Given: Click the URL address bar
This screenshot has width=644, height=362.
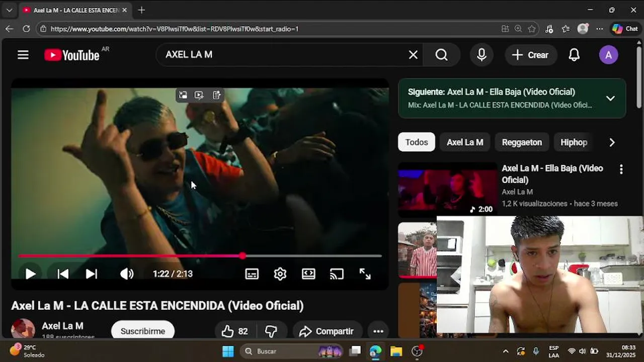Looking at the screenshot, I should tap(272, 29).
